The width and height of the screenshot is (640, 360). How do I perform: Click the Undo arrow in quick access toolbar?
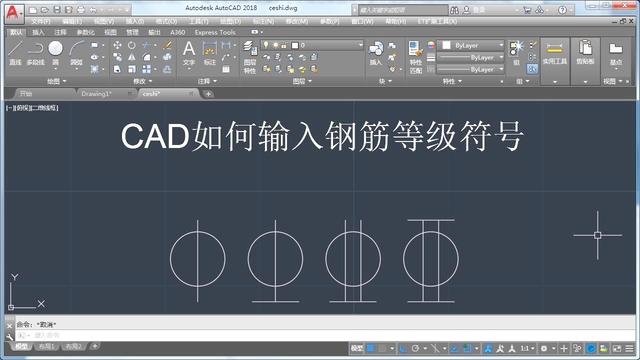point(93,9)
